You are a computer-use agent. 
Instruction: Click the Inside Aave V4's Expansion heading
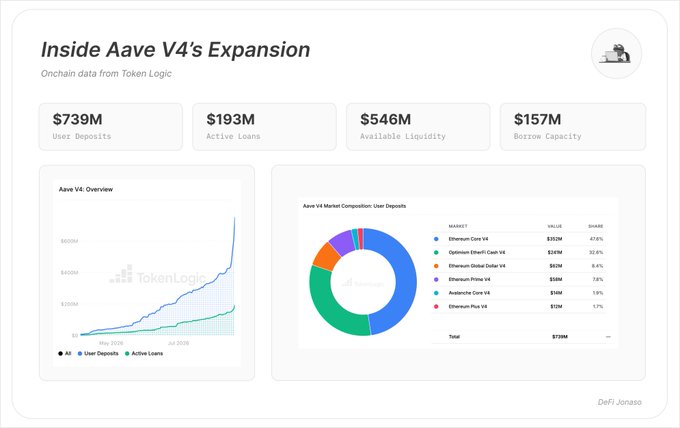pyautogui.click(x=176, y=49)
